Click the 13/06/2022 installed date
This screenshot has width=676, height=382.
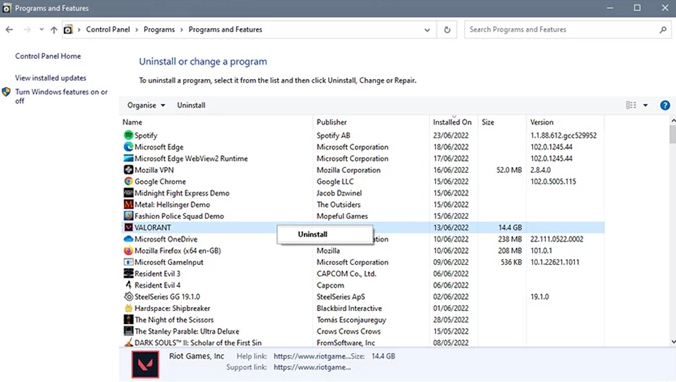coord(451,228)
